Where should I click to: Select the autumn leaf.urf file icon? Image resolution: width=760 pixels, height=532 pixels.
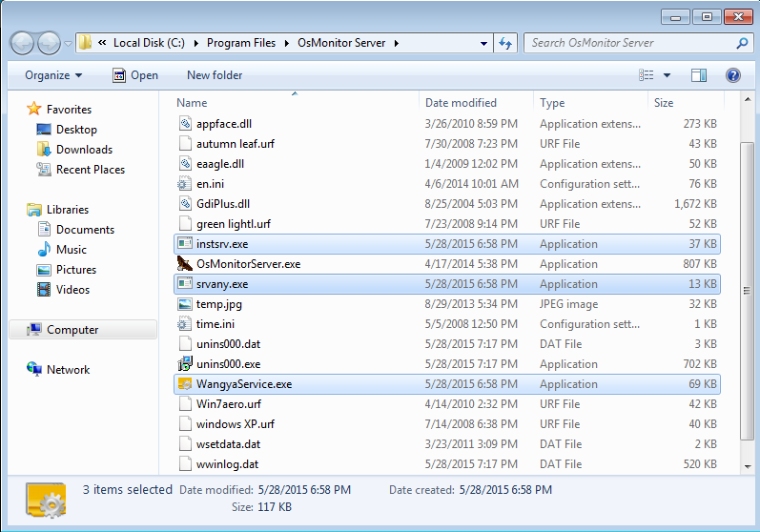pos(185,144)
